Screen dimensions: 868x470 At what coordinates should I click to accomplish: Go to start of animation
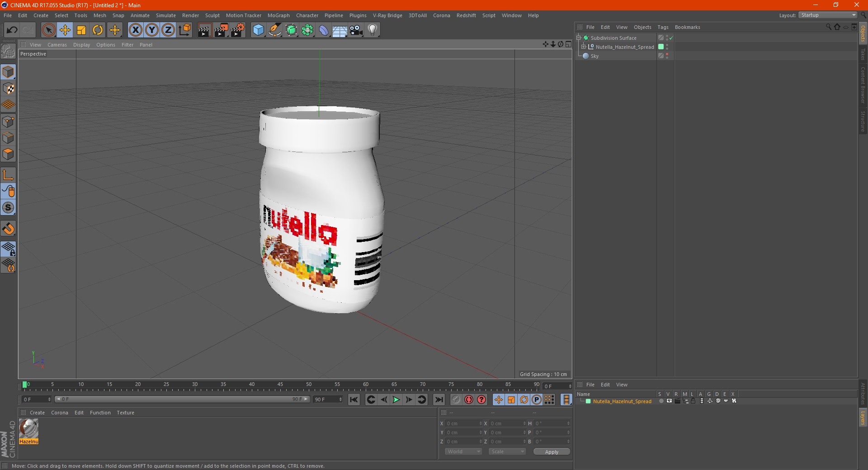click(354, 399)
